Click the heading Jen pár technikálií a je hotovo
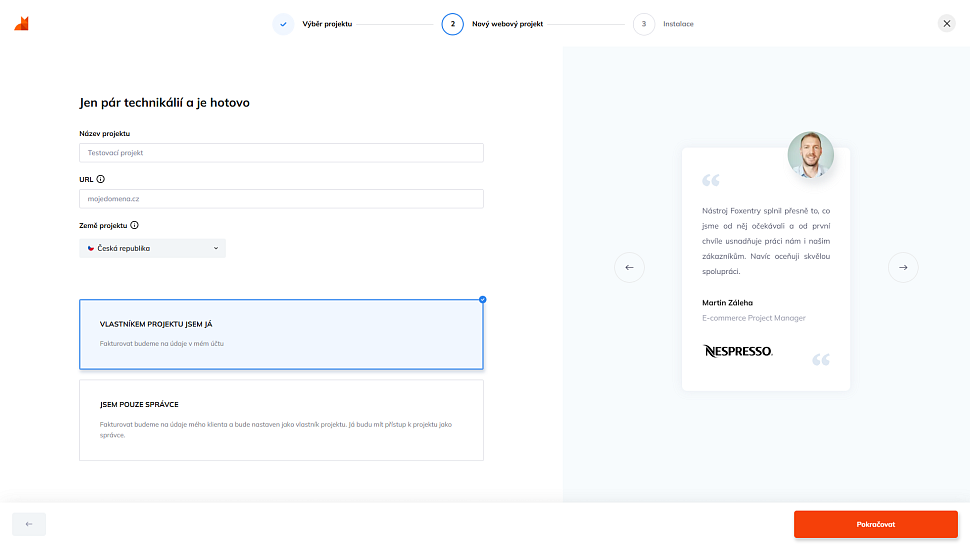 coord(165,103)
